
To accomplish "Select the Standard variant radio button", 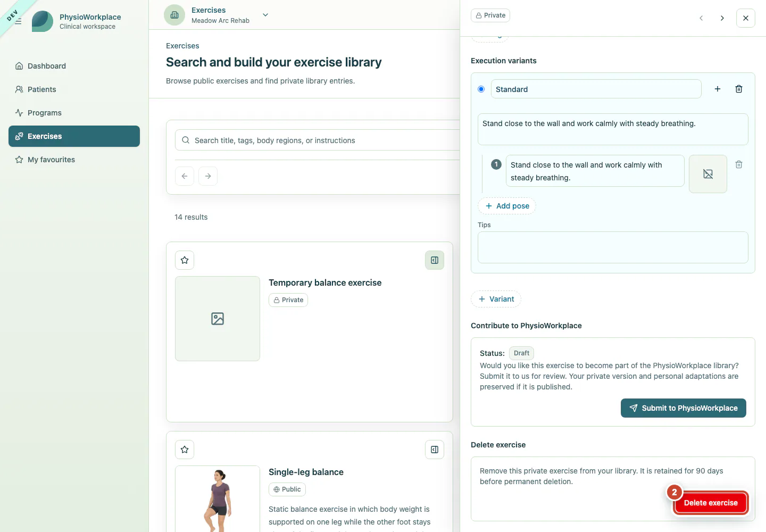I will point(481,89).
